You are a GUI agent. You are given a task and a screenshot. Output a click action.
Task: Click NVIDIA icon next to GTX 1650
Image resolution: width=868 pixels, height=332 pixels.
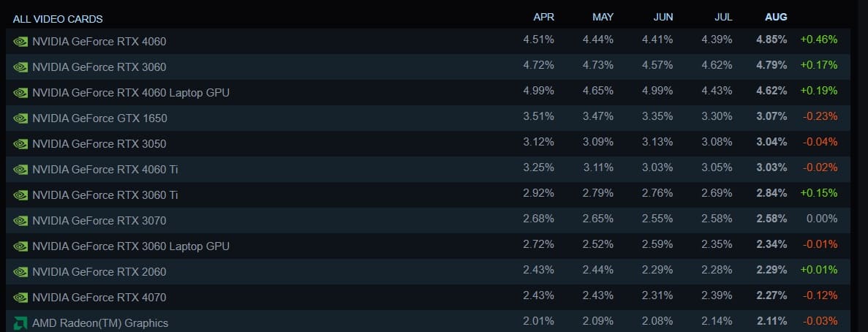[x=20, y=118]
